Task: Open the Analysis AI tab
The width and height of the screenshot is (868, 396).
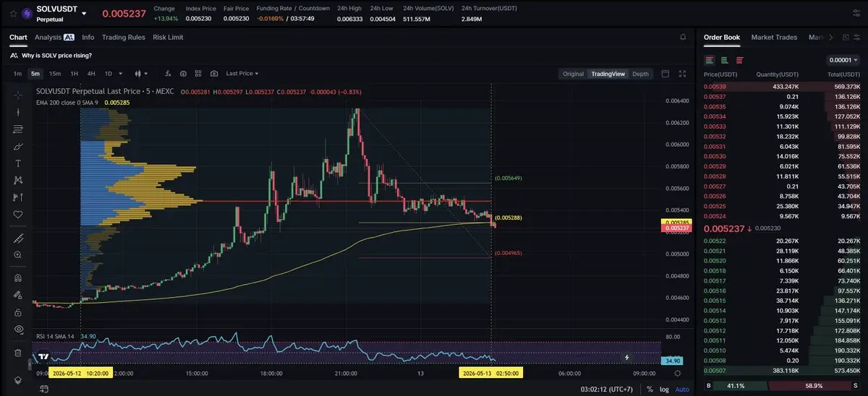Action: [x=54, y=37]
